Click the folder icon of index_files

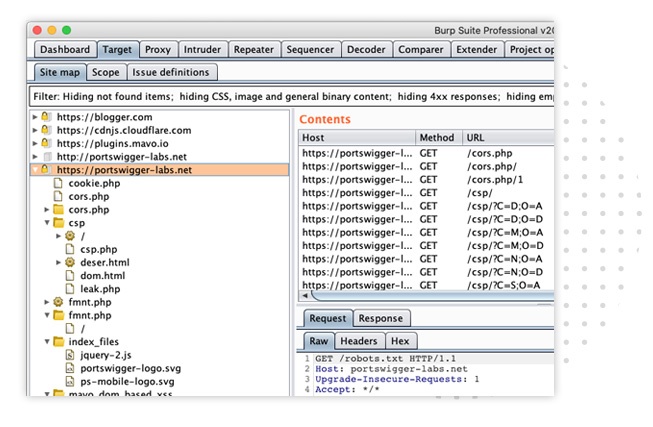pos(57,341)
